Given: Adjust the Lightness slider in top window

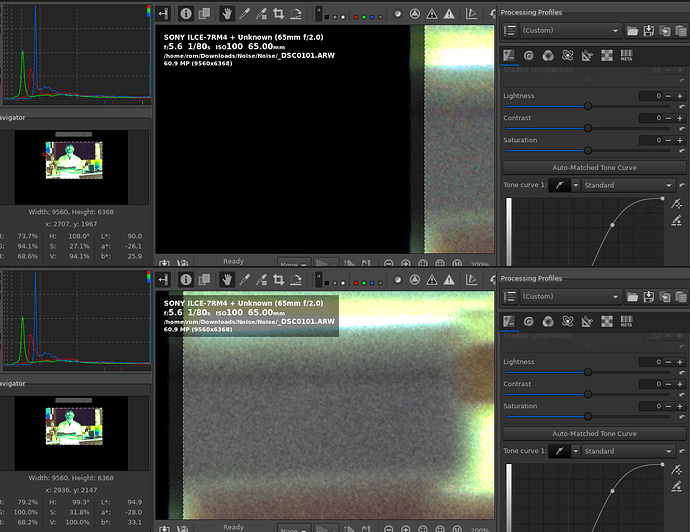Looking at the screenshot, I should (x=588, y=106).
